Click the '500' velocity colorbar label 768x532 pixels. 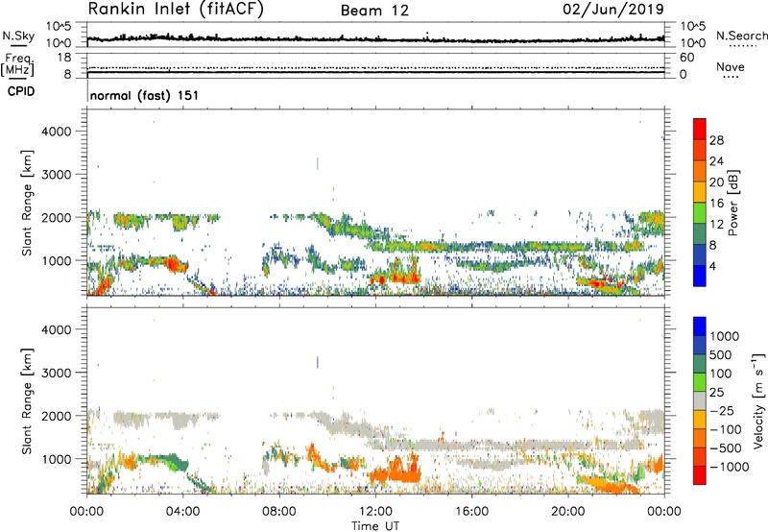tap(720, 355)
